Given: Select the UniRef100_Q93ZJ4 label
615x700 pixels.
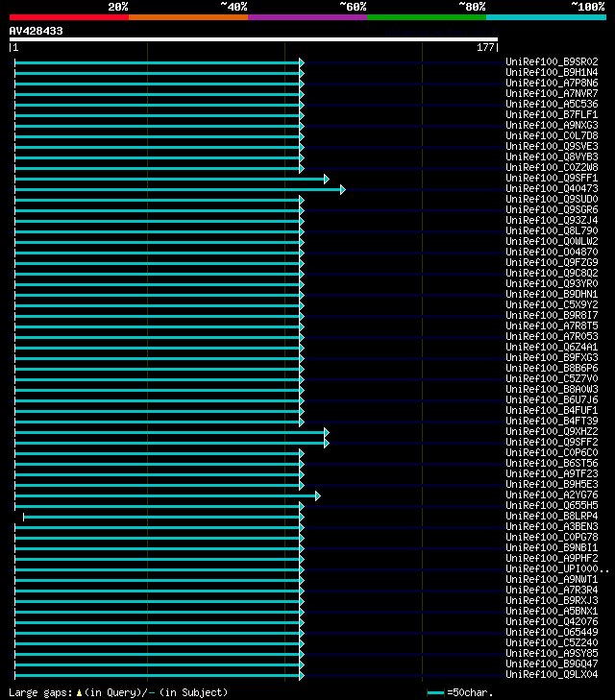Looking at the screenshot, I should point(552,220).
